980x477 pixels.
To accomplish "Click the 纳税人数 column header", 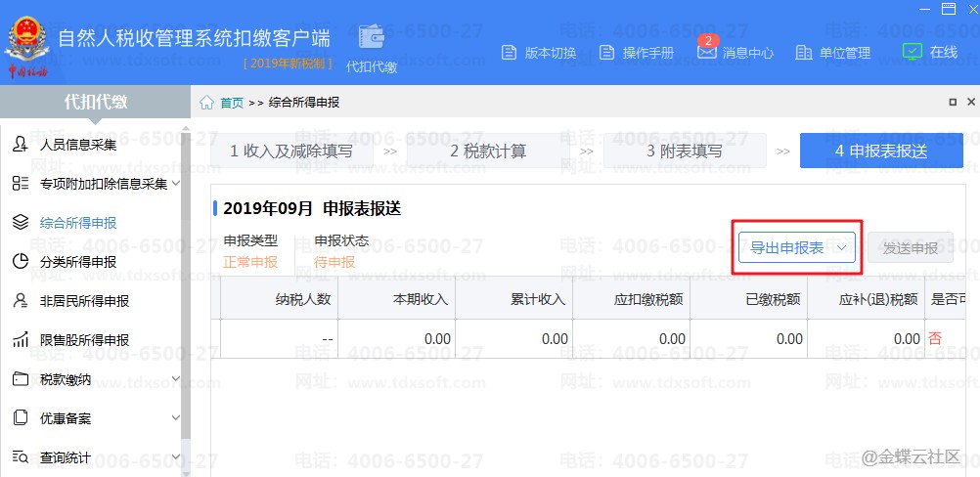I will [x=303, y=299].
